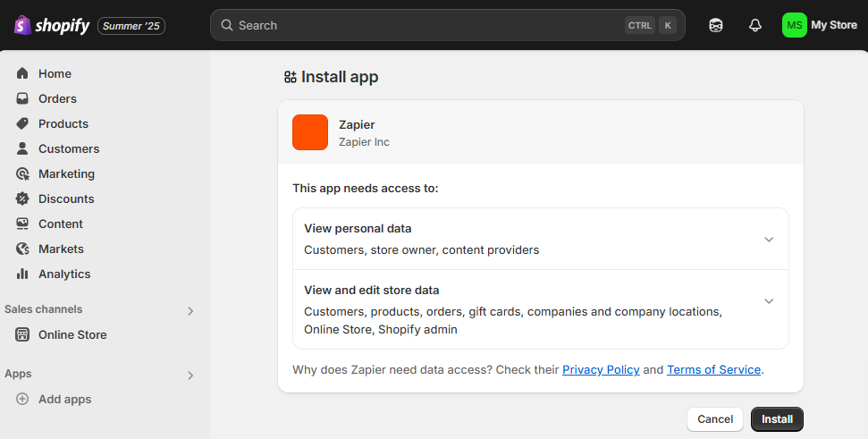Focus the Search field
The image size is (868, 439).
click(x=447, y=25)
